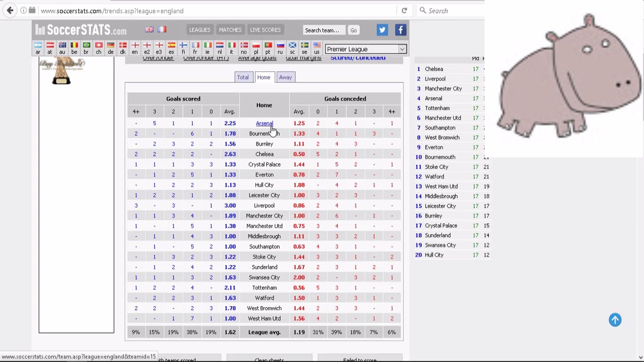Image resolution: width=644 pixels, height=362 pixels.
Task: Open the MATCHES menu
Action: 230,30
